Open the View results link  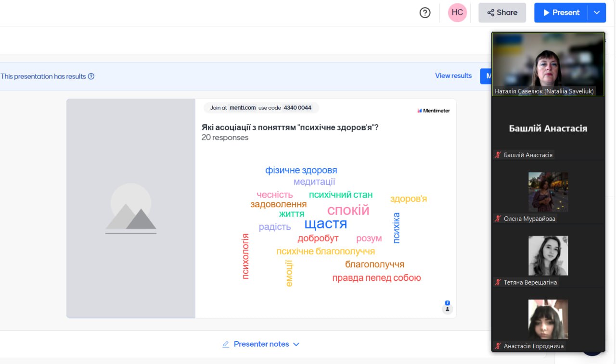[x=453, y=76]
